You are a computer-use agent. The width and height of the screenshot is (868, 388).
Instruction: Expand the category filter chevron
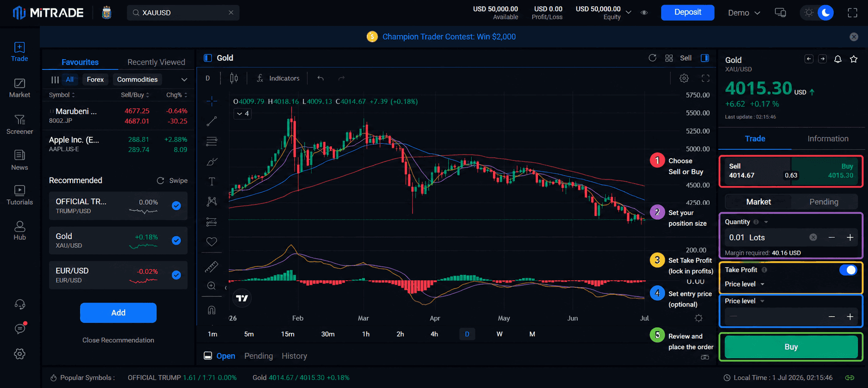coord(184,80)
